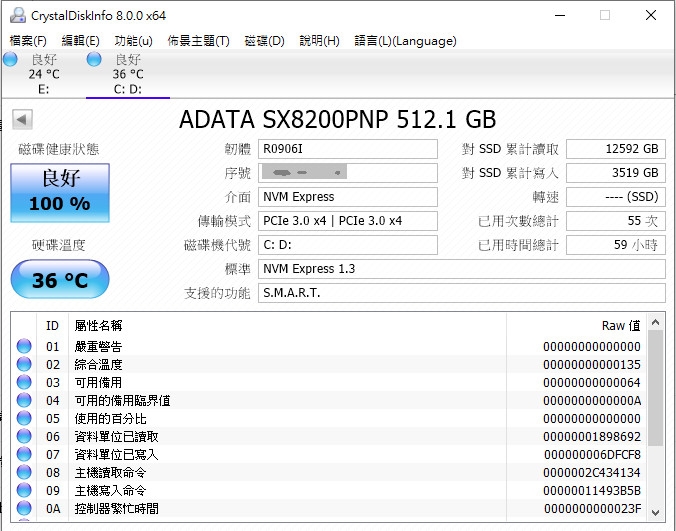This screenshot has width=676, height=531.
Task: Click raw value 00000001898692
Action: (x=592, y=437)
